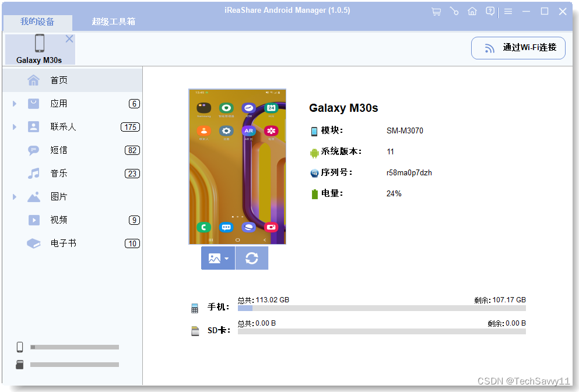Click the serial number r58ma0p7dzh
579x392 pixels.
[x=409, y=172]
